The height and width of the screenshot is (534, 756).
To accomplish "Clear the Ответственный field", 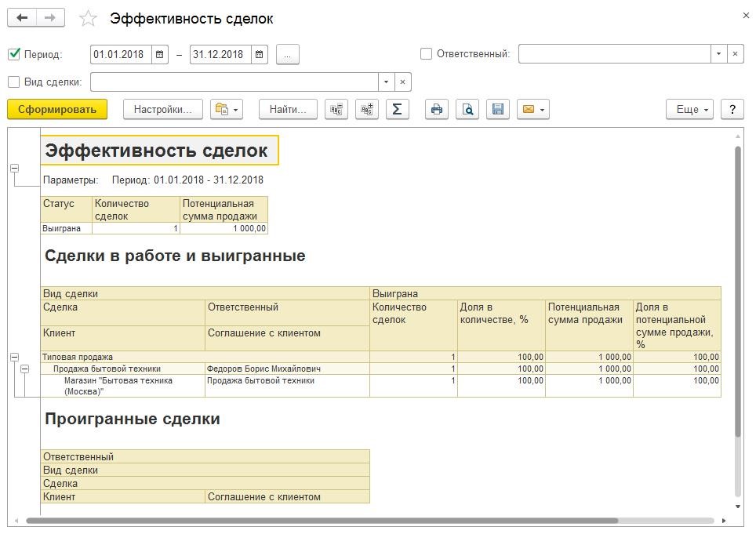I will click(735, 54).
